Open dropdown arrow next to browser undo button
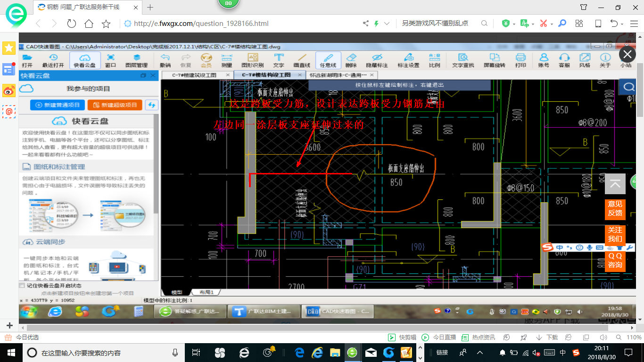The height and width of the screenshot is (362, 644). (x=623, y=24)
